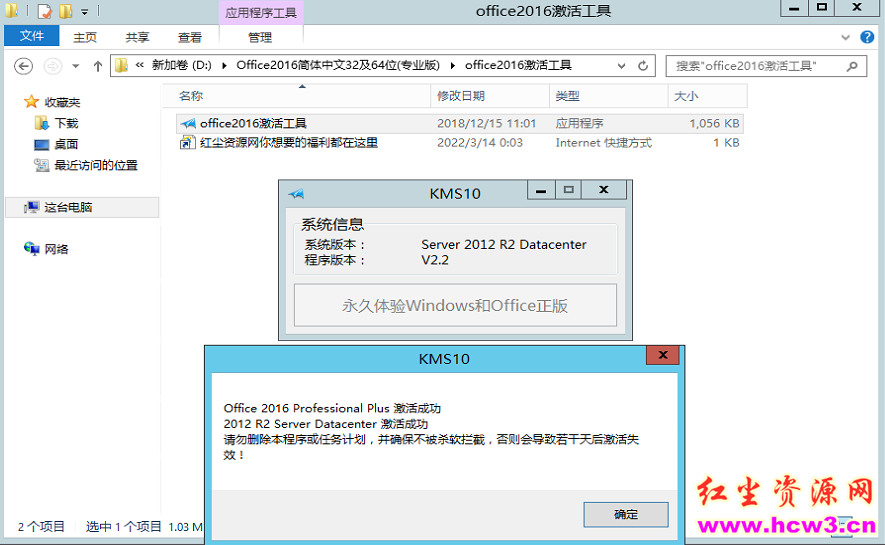Open the 红尘资源网 Internet shortcut file
The image size is (885, 545).
pyautogui.click(x=288, y=143)
